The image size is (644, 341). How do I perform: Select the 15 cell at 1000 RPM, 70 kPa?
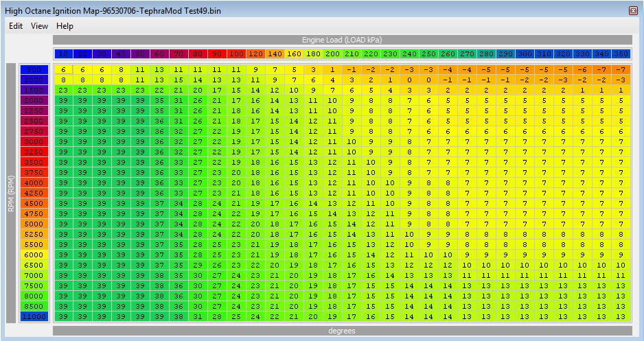pos(179,80)
